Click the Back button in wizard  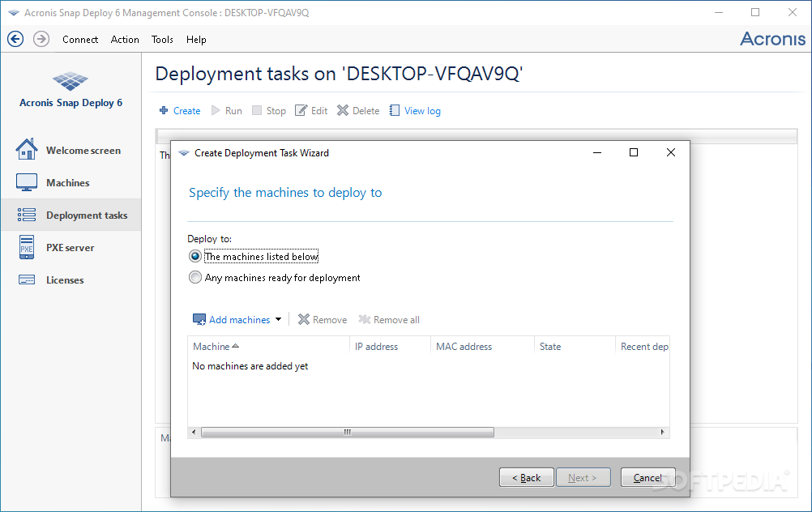pos(527,477)
